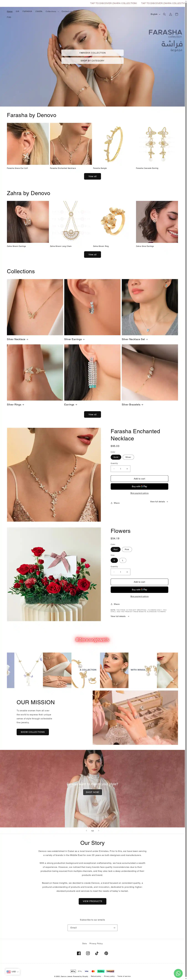Go to ZAHRA menu item
This screenshot has height=980, width=187.
click(39, 11)
